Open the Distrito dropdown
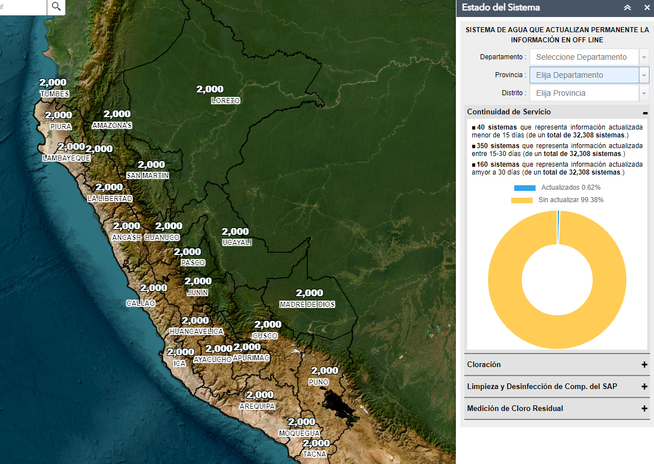This screenshot has width=654, height=464. (589, 93)
